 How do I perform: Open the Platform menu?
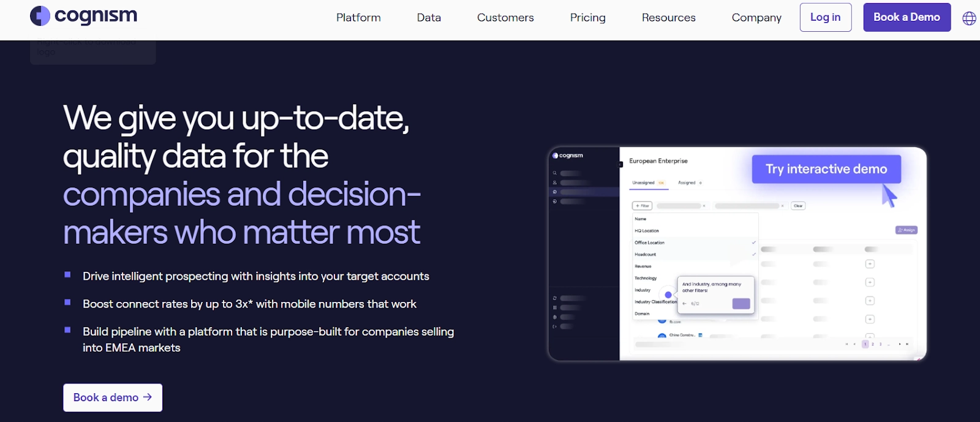coord(358,18)
